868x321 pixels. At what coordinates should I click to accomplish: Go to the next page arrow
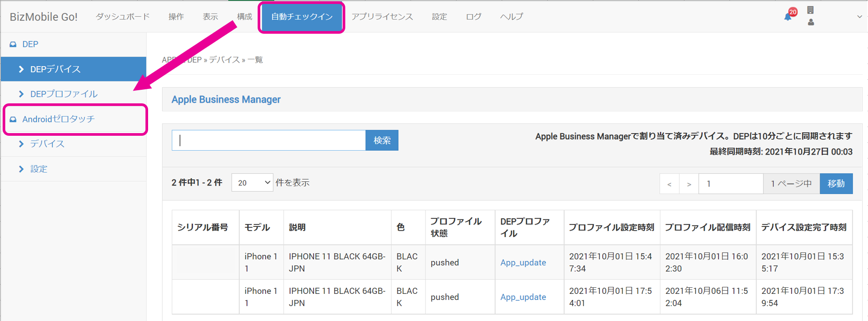(x=689, y=184)
